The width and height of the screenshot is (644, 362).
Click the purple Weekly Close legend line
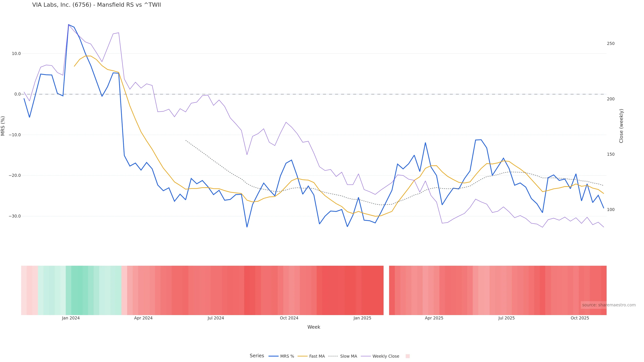point(366,356)
